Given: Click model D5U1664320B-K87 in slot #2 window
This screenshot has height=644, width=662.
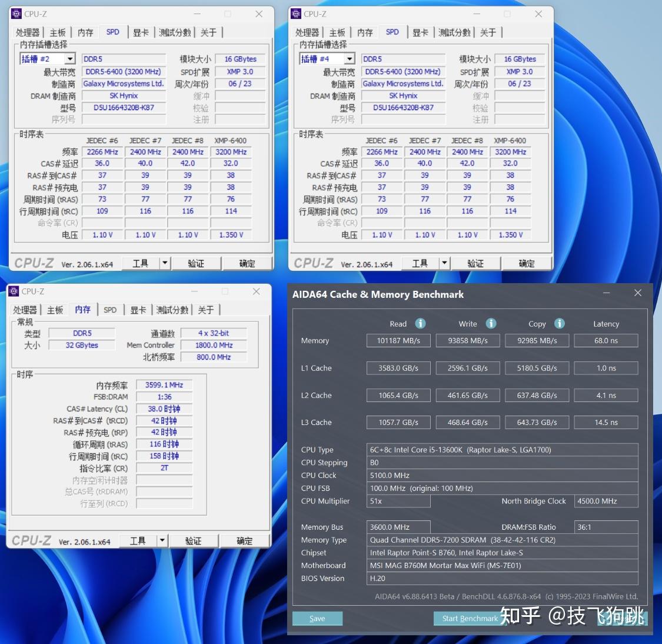Looking at the screenshot, I should (124, 107).
